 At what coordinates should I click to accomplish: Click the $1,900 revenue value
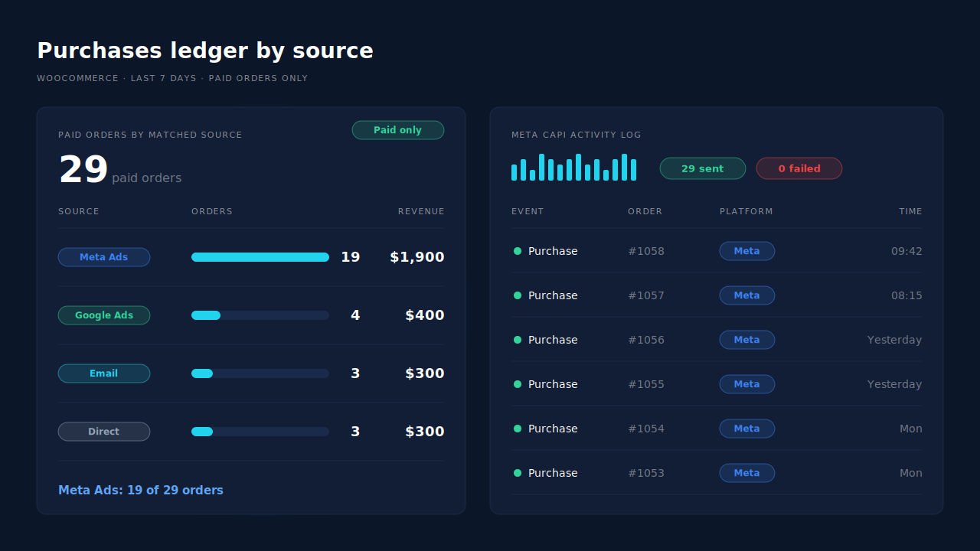pyautogui.click(x=417, y=257)
